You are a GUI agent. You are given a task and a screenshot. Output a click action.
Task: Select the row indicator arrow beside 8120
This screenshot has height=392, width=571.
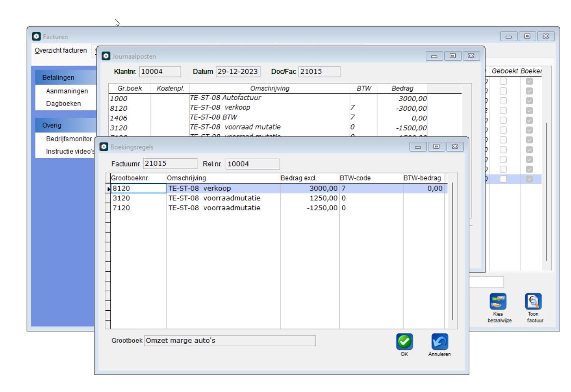[108, 189]
